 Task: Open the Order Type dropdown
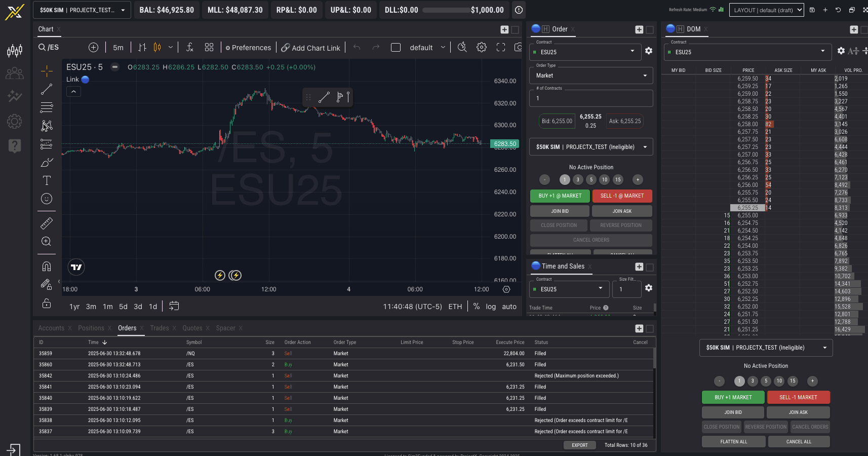tap(590, 75)
